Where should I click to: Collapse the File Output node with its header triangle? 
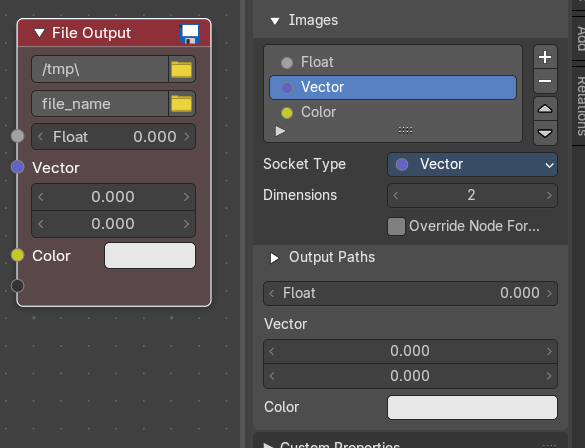[39, 33]
